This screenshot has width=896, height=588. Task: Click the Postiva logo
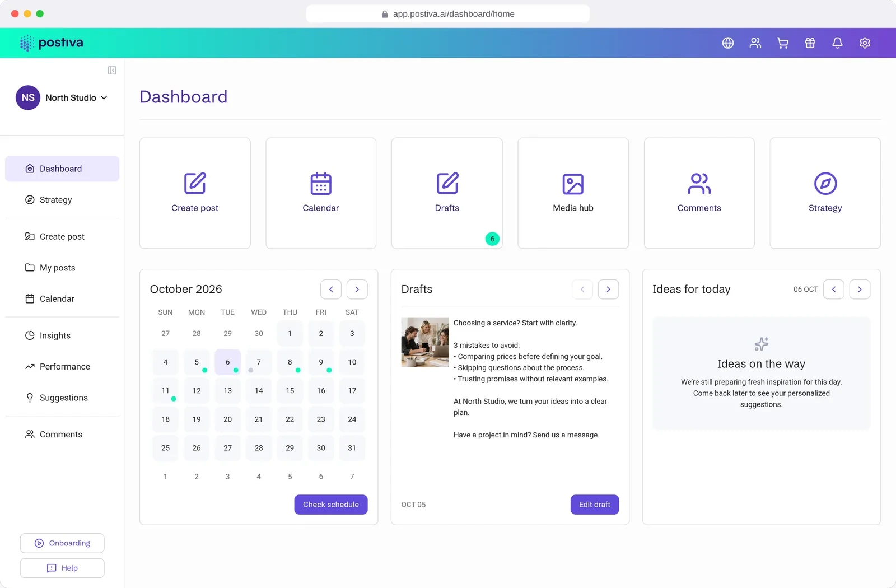tap(52, 43)
